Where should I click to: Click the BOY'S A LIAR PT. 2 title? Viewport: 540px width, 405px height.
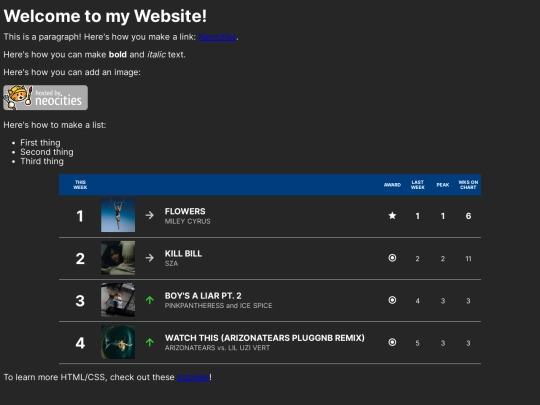203,295
